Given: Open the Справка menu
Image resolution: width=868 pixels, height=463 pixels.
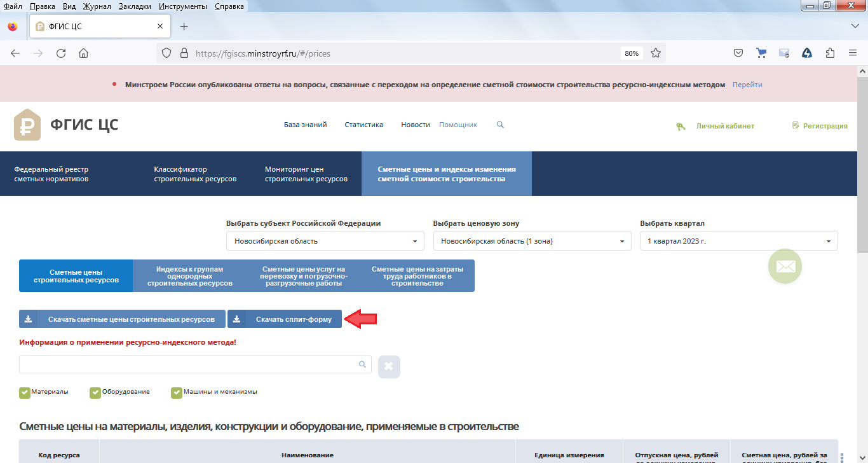Looking at the screenshot, I should 229,6.
